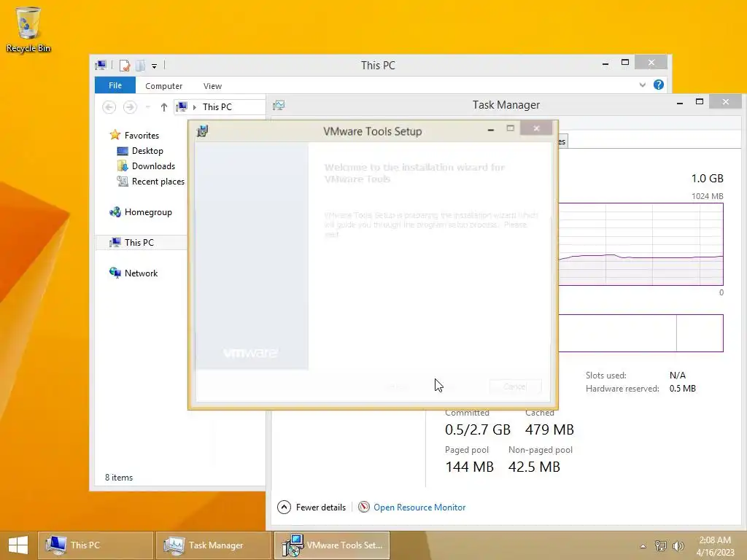Show hidden tray icons arrow
The width and height of the screenshot is (747, 560).
643,545
